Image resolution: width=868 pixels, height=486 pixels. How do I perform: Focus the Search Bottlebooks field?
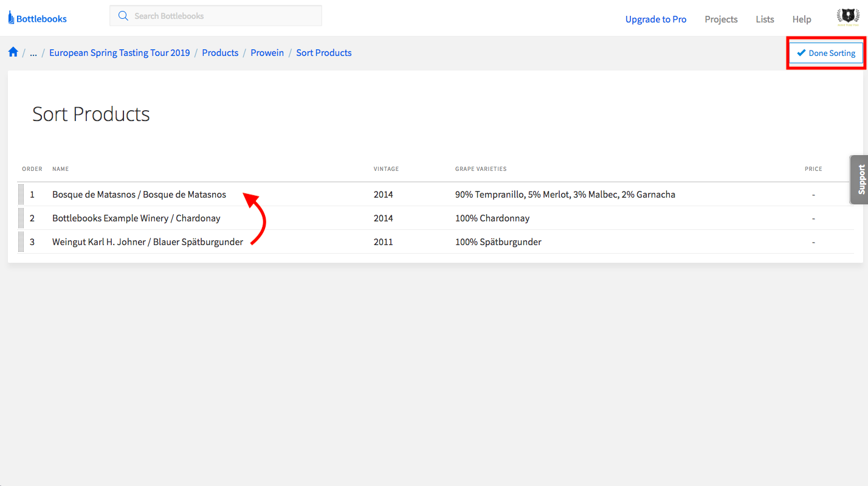216,16
